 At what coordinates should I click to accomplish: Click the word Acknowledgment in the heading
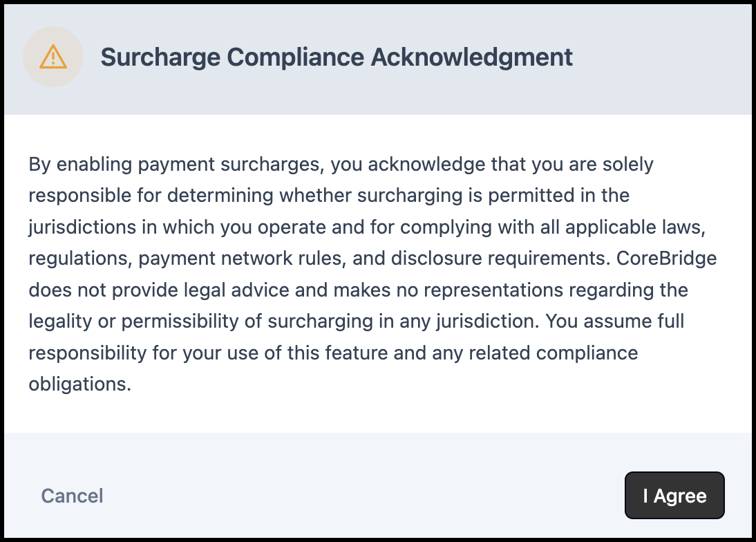[x=471, y=57]
